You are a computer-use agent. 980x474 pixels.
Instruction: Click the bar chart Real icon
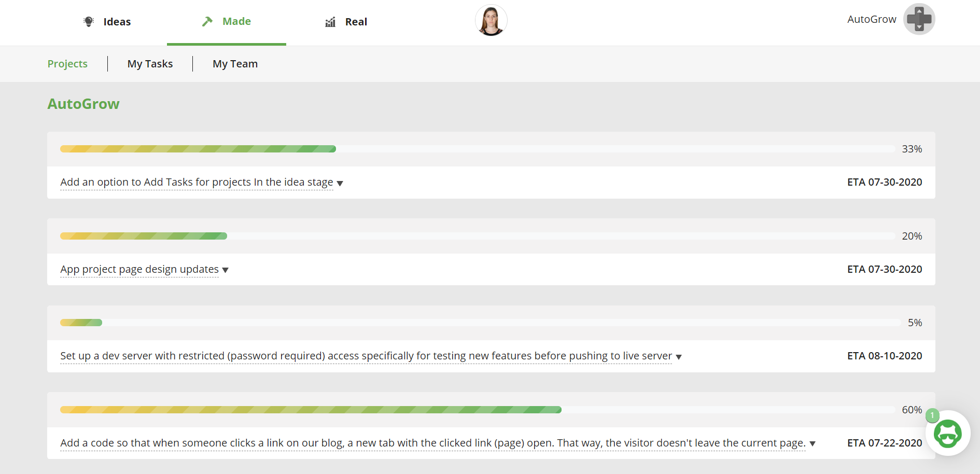tap(330, 22)
